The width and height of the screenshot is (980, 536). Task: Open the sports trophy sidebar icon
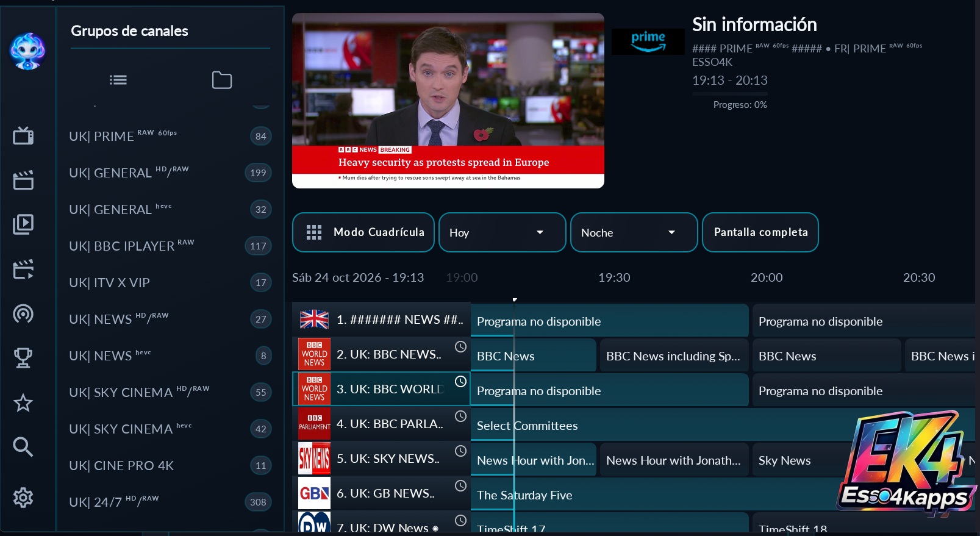(23, 358)
